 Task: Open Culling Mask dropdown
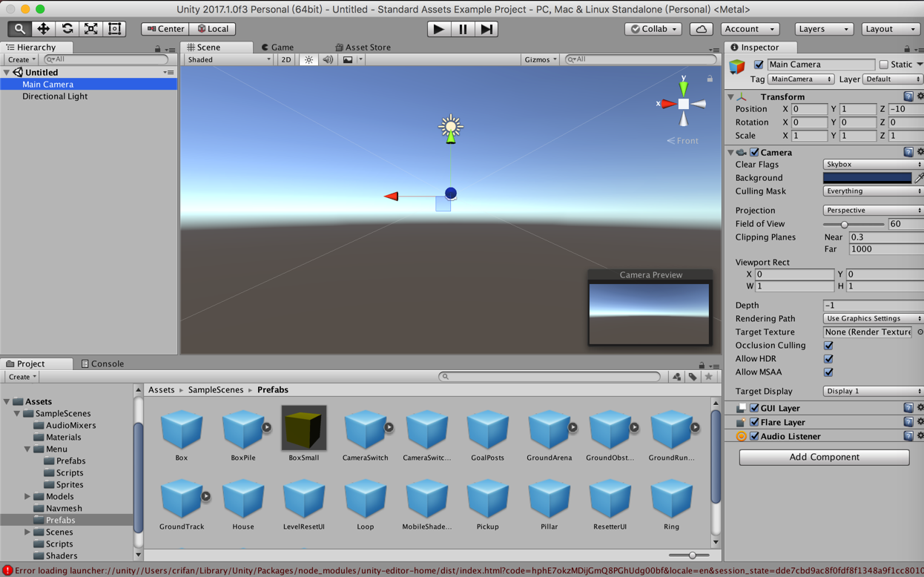point(873,191)
